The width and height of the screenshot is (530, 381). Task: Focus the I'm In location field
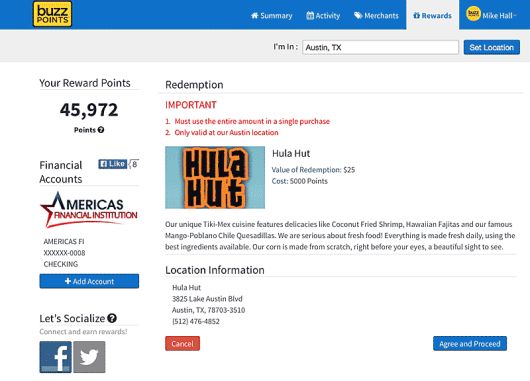tap(380, 47)
